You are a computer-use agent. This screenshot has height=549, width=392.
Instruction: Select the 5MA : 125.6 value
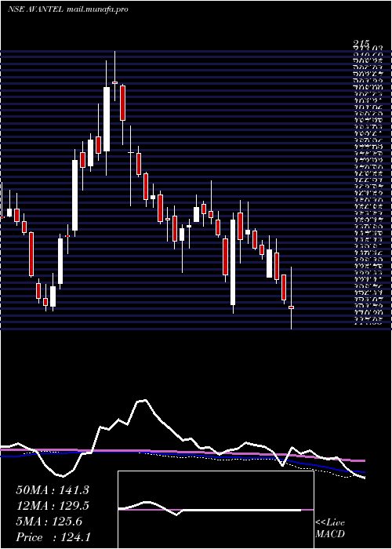(49, 522)
